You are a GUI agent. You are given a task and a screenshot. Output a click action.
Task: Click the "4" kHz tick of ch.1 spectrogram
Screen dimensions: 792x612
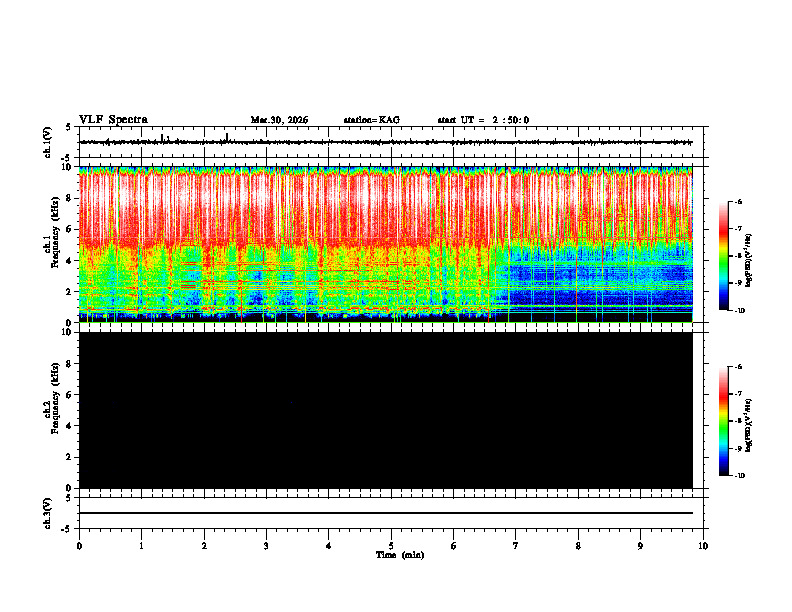click(70, 261)
